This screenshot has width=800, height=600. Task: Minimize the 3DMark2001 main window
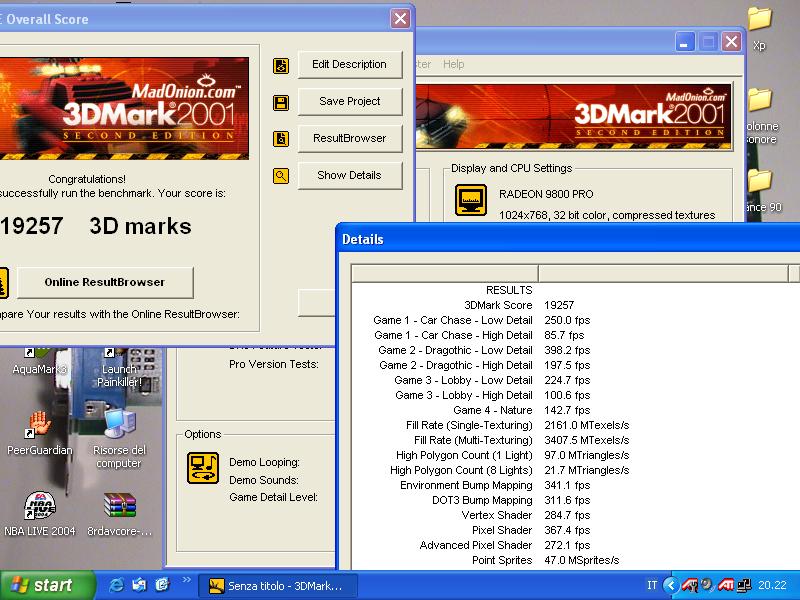click(685, 41)
